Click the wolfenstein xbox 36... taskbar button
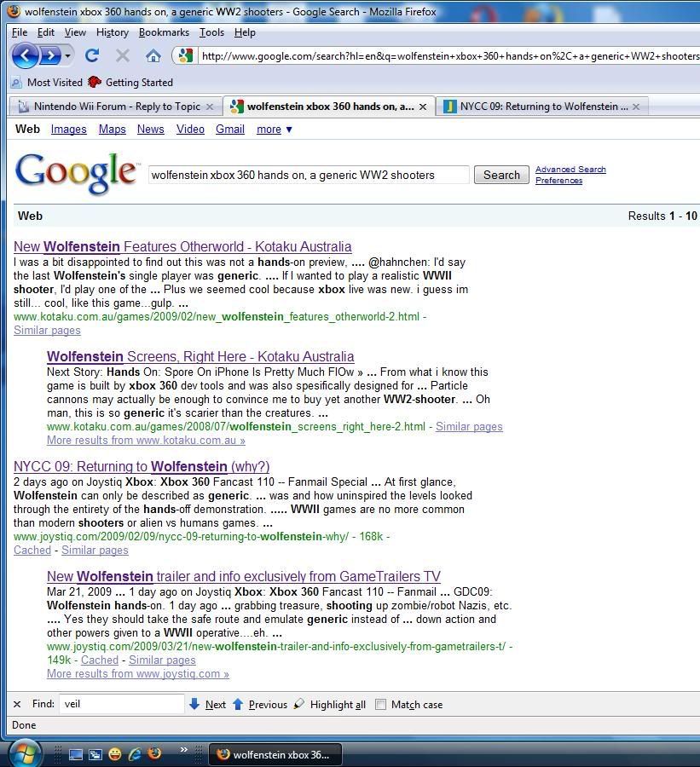 pyautogui.click(x=275, y=755)
